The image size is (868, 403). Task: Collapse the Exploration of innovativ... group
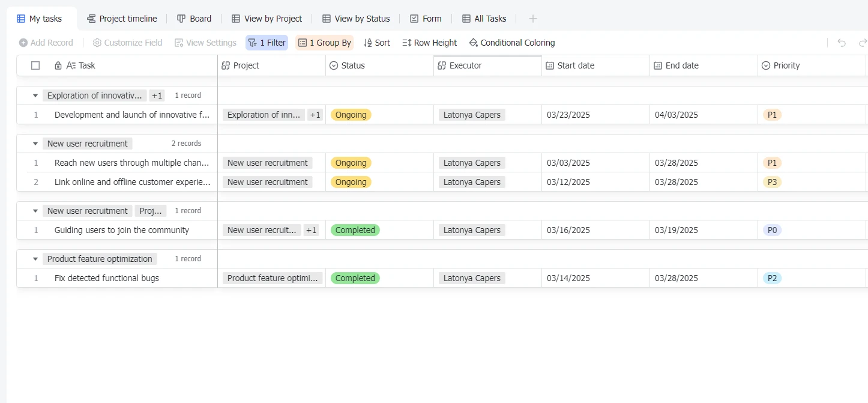click(35, 95)
